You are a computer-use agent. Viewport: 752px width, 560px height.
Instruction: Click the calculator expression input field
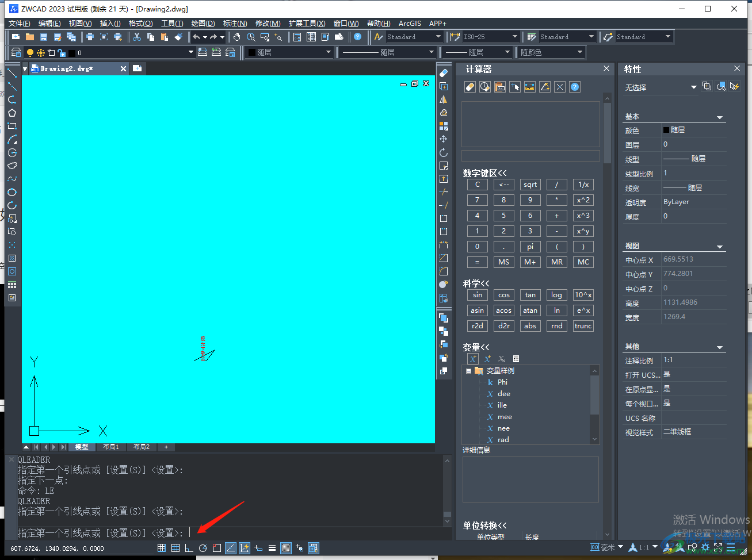tap(530, 156)
